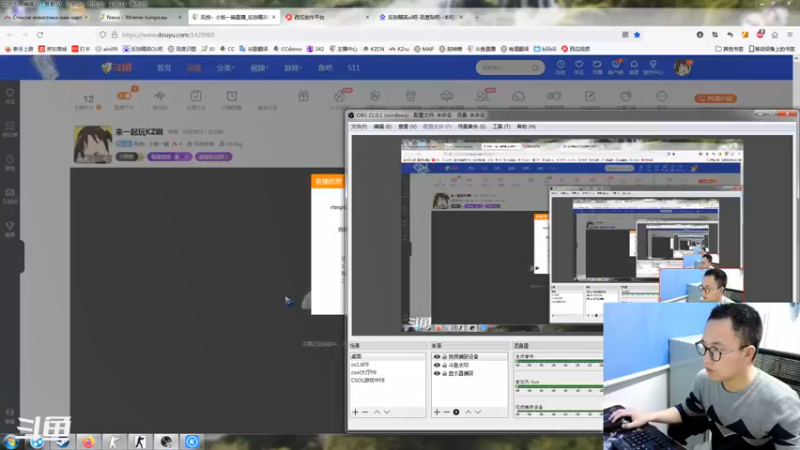800x450 pixels.
Task: Open the gift box icon in streamer toolbar
Action: [304, 96]
